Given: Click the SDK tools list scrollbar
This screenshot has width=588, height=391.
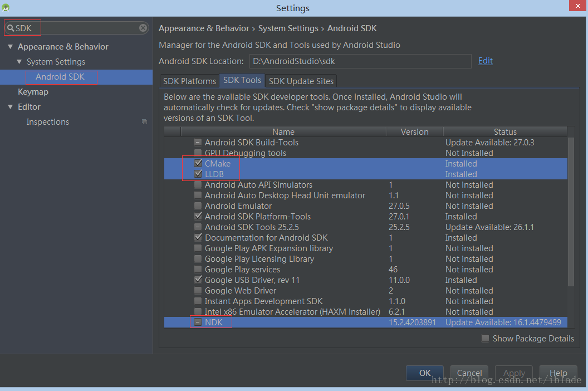Looking at the screenshot, I should 571,212.
